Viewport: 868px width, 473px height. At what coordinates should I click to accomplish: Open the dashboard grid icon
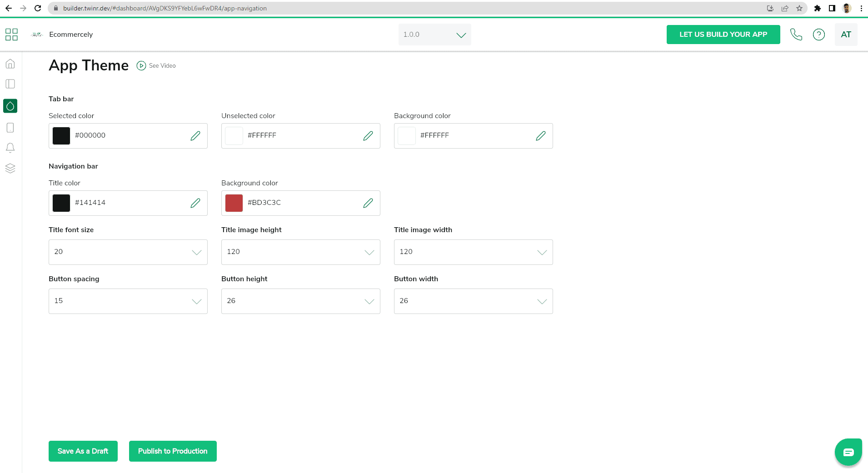pyautogui.click(x=11, y=35)
